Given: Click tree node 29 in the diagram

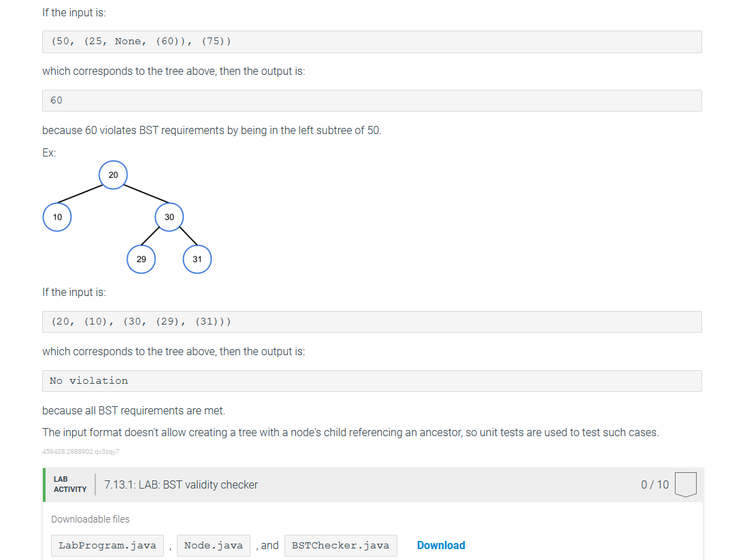Looking at the screenshot, I should 141,259.
